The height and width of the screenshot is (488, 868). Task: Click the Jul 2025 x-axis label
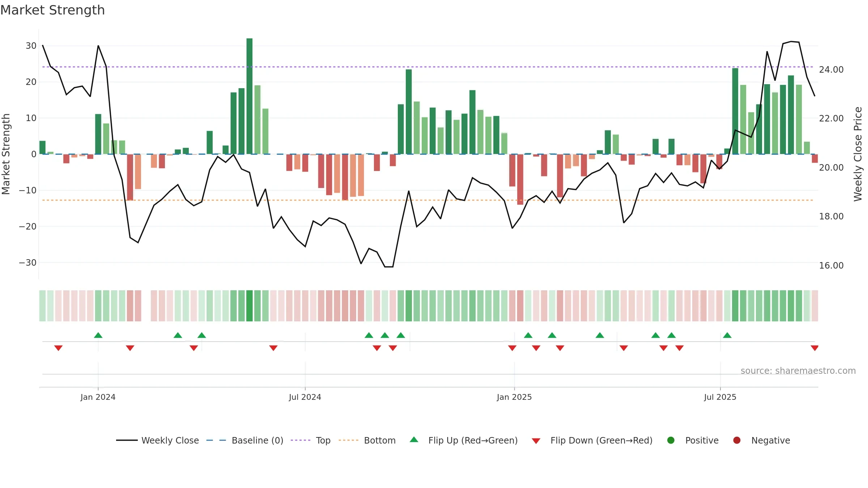[720, 397]
